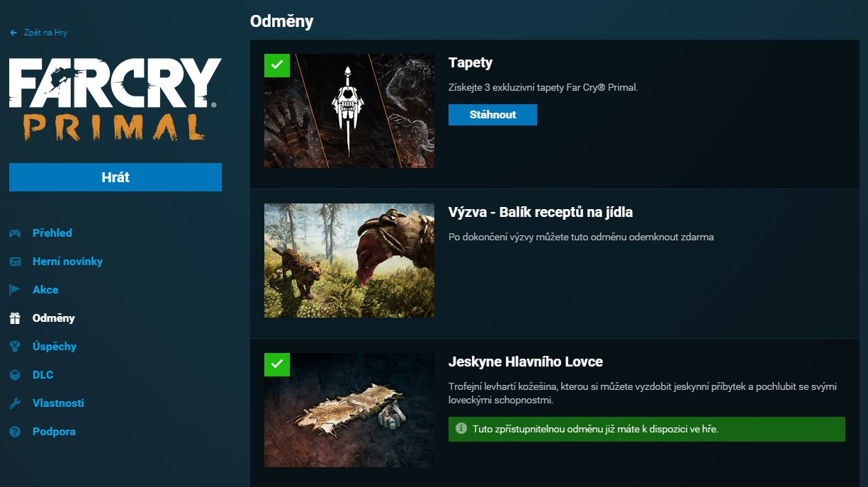Click the Stáhnout button to download wallpapers
868x487 pixels.
(x=492, y=115)
